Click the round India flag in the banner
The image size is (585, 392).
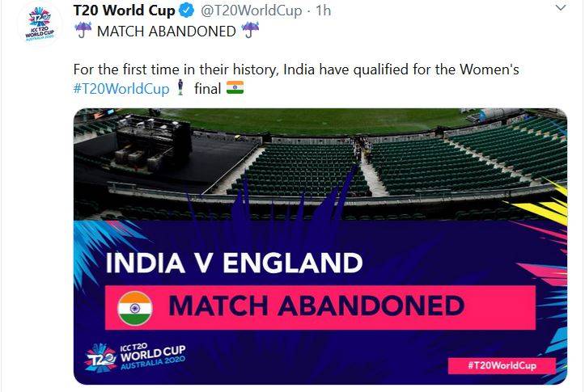point(135,308)
